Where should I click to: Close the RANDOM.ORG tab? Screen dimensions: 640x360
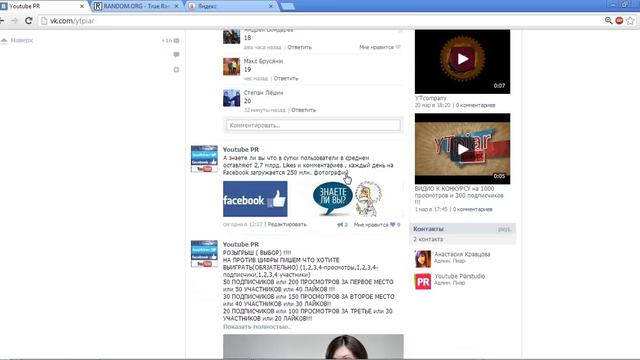tap(176, 6)
